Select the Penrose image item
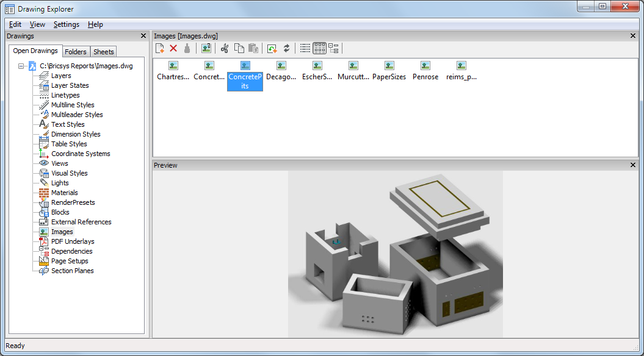Image resolution: width=644 pixels, height=356 pixels. pyautogui.click(x=425, y=71)
